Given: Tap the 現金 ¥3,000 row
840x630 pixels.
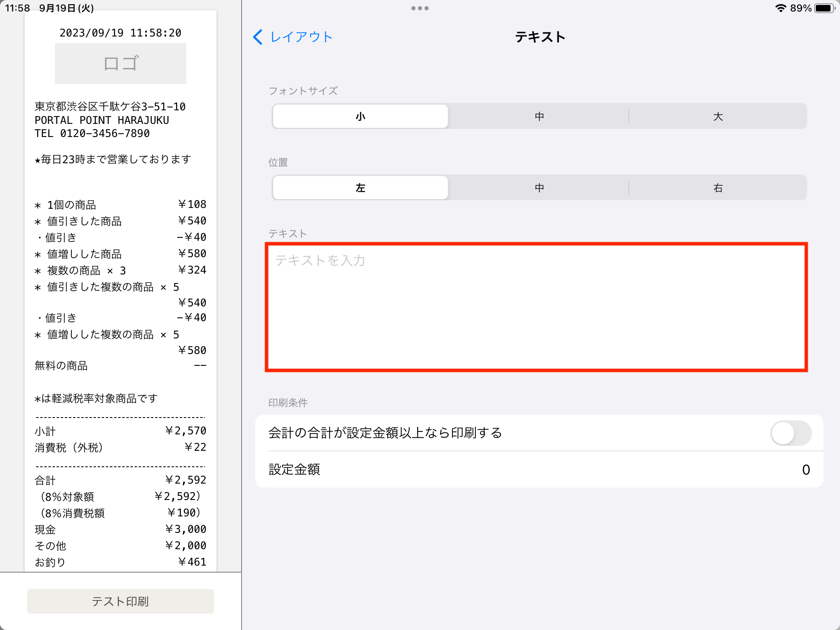Looking at the screenshot, I should click(x=121, y=529).
